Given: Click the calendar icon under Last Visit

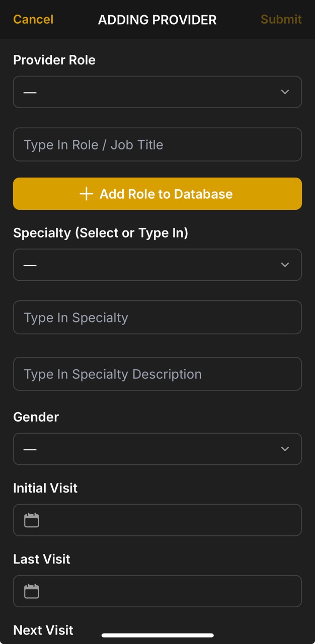Looking at the screenshot, I should tap(31, 591).
